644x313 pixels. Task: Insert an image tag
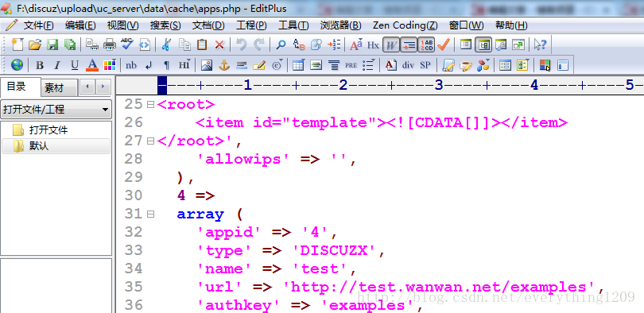tap(207, 65)
